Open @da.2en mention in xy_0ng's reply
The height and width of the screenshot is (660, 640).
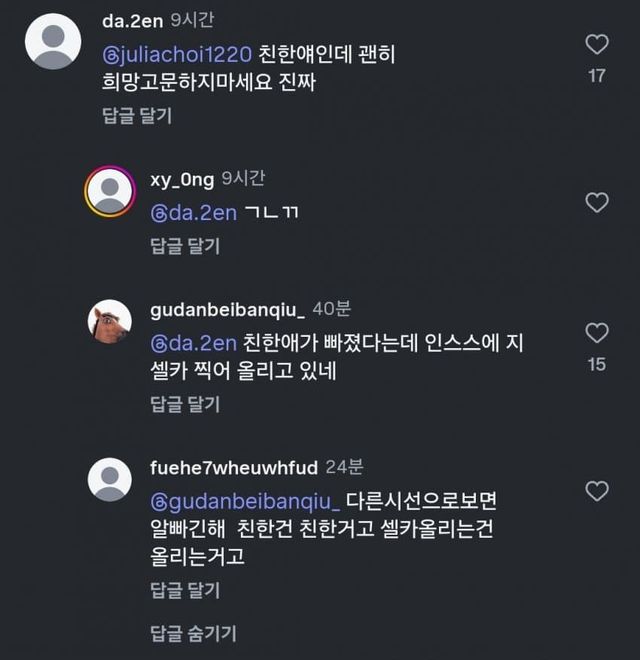pos(193,212)
